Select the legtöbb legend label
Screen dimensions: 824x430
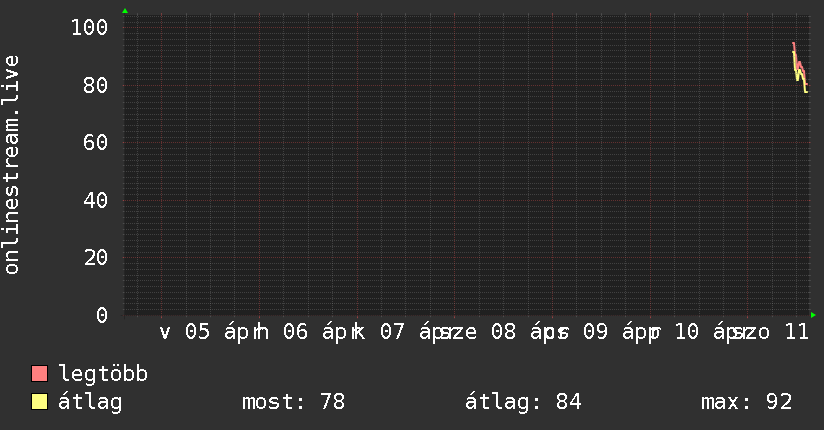click(x=103, y=374)
